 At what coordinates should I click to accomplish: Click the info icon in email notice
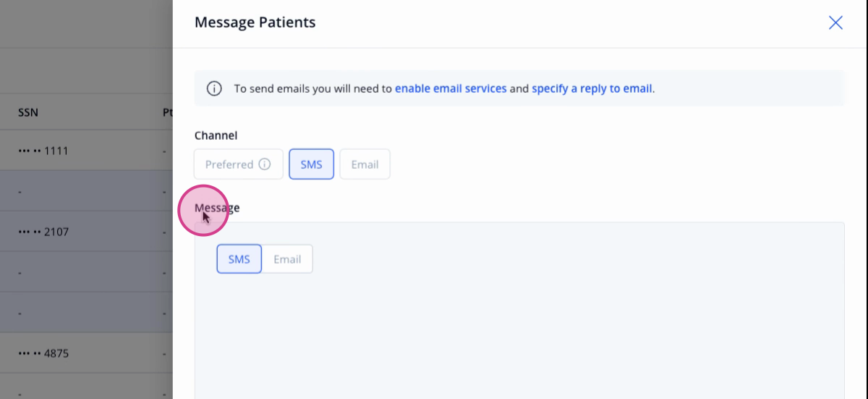tap(214, 88)
